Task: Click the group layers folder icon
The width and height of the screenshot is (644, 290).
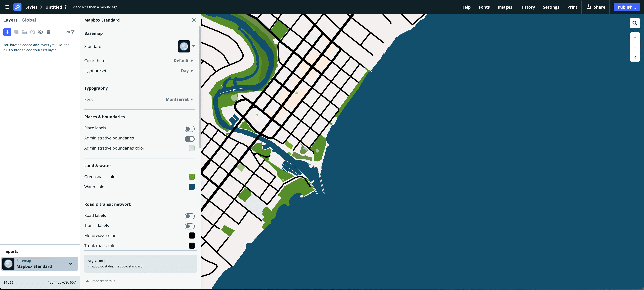Action: 24,32
